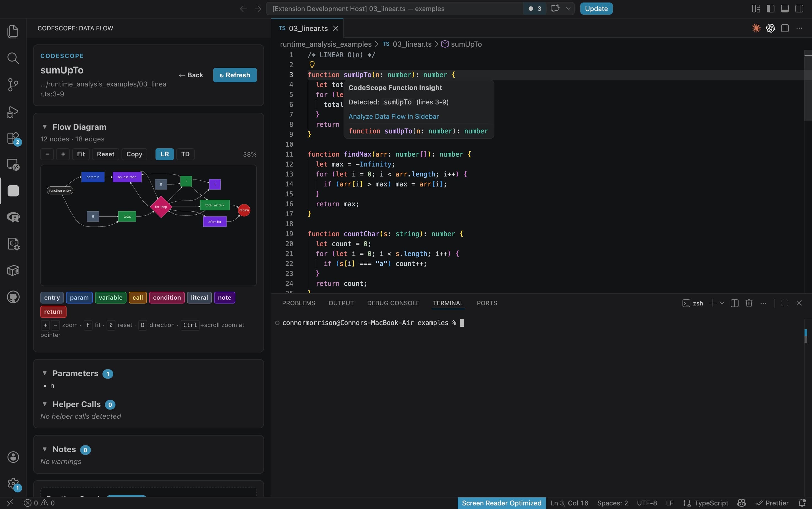
Task: Click the command center search field
Action: 395,9
